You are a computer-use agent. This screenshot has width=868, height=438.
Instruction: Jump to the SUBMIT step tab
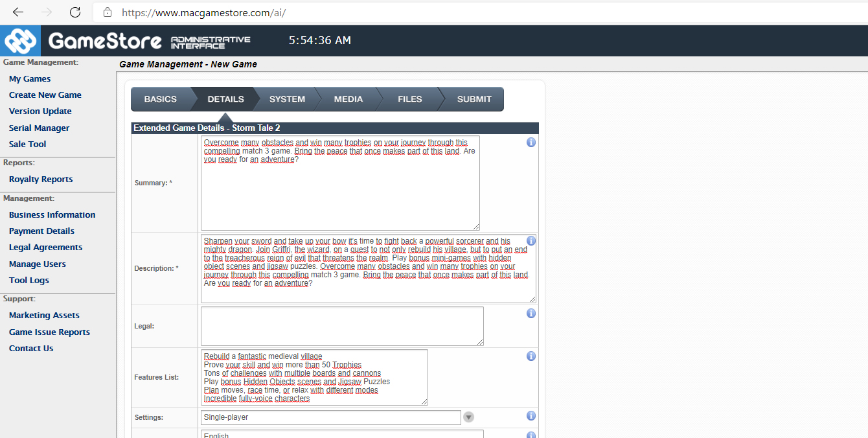point(474,99)
